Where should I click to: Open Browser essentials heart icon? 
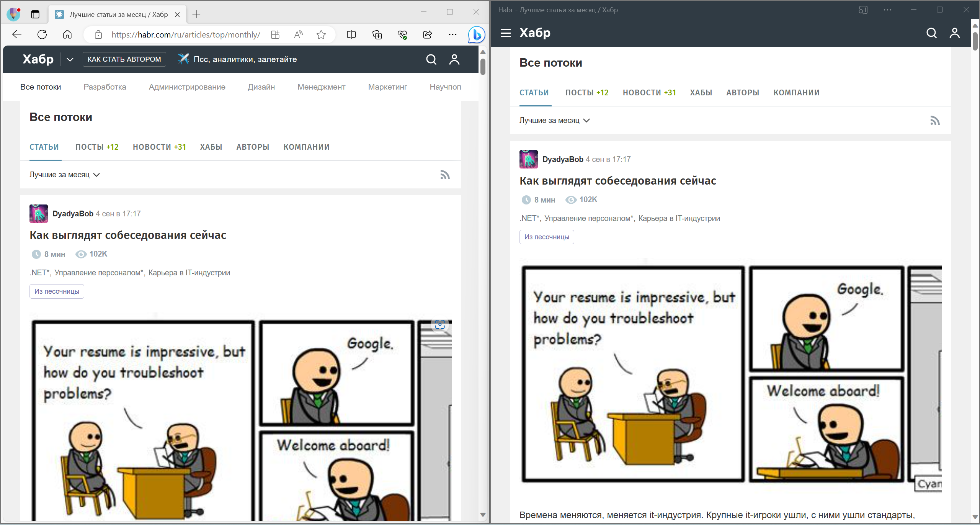point(402,35)
